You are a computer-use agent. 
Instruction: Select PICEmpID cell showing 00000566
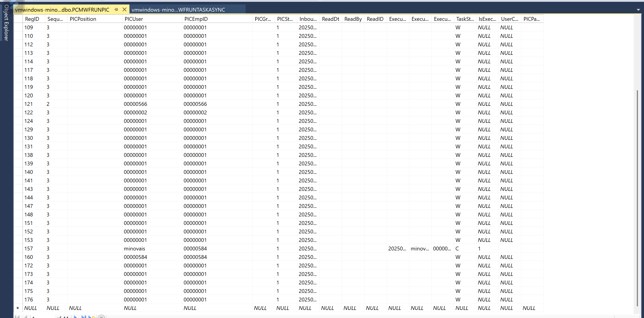coord(217,104)
